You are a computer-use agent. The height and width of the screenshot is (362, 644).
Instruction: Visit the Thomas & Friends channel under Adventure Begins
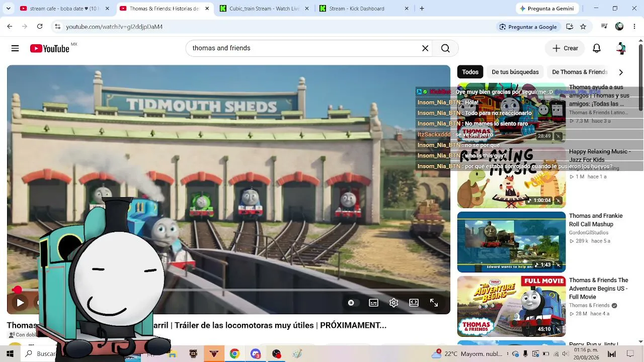click(x=589, y=305)
